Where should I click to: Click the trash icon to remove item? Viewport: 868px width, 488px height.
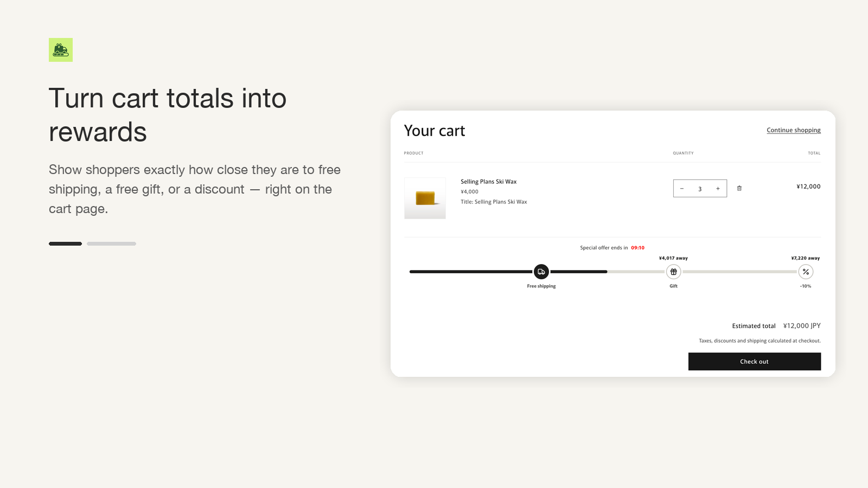coord(739,188)
